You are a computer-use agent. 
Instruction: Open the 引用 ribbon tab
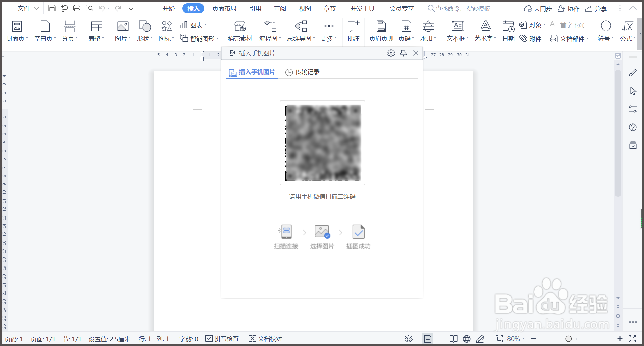tap(255, 9)
